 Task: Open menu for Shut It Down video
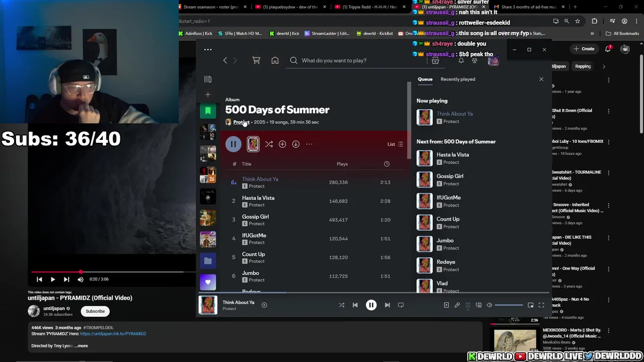point(609,111)
